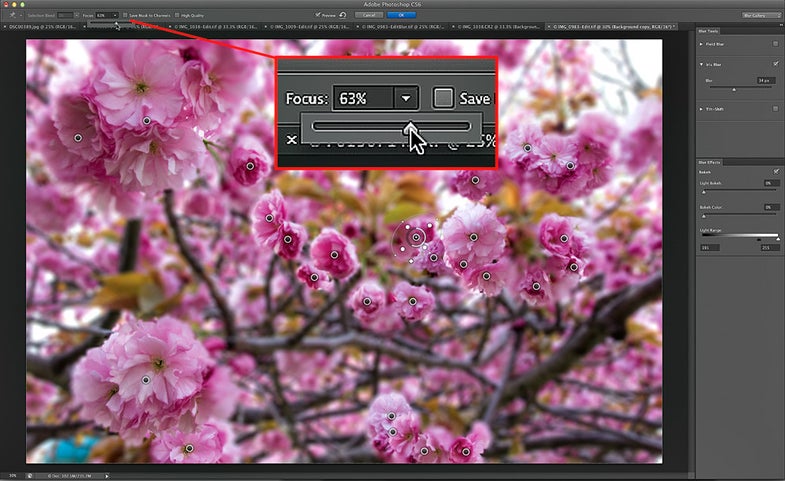Image resolution: width=785 pixels, height=481 pixels.
Task: Switch to the IMG_1009-Edit.tif tab
Action: point(309,27)
